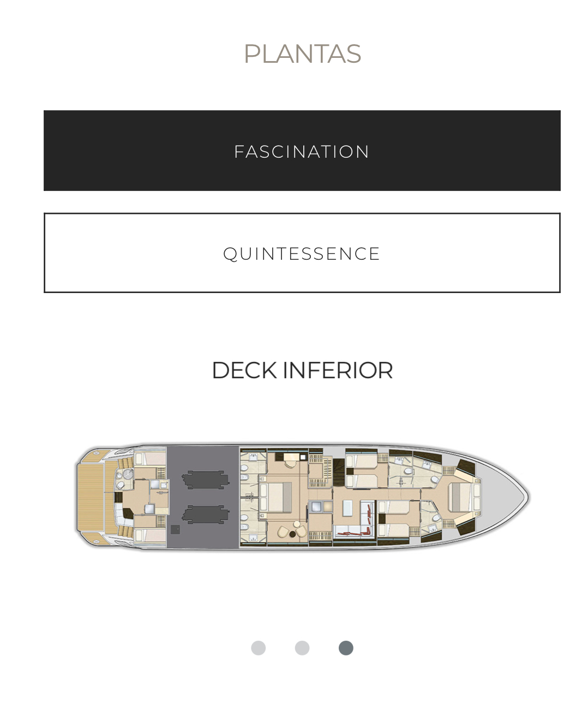Viewport: 588px width, 716px height.
Task: Select the second carousel dot
Action: coord(302,649)
